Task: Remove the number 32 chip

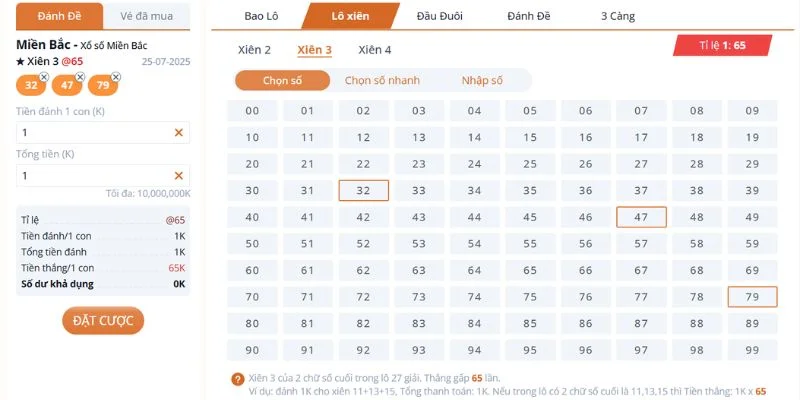Action: (44, 77)
